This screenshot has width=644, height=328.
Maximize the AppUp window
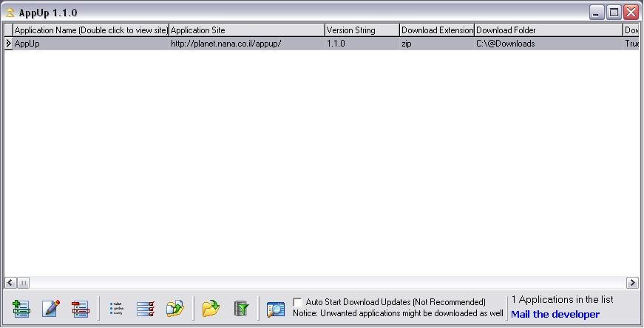click(x=614, y=13)
